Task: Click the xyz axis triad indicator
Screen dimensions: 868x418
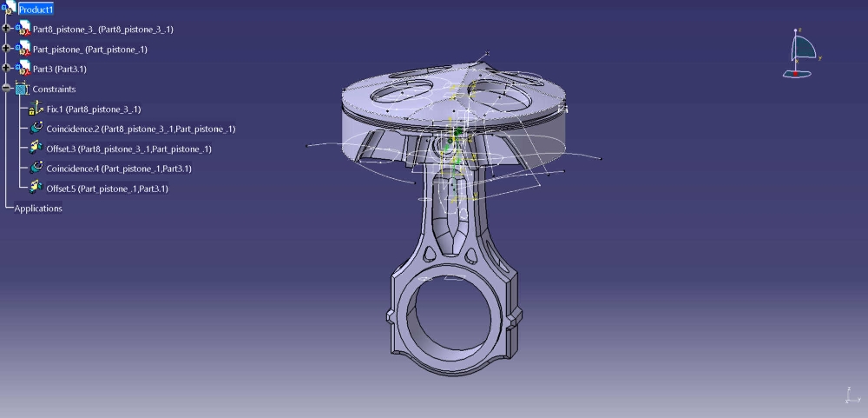Action: (x=852, y=395)
